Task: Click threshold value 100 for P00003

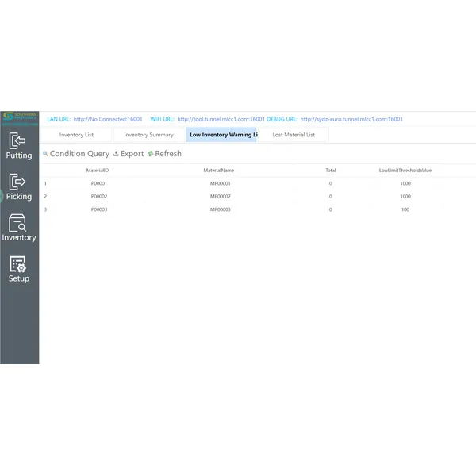Action: [405, 209]
